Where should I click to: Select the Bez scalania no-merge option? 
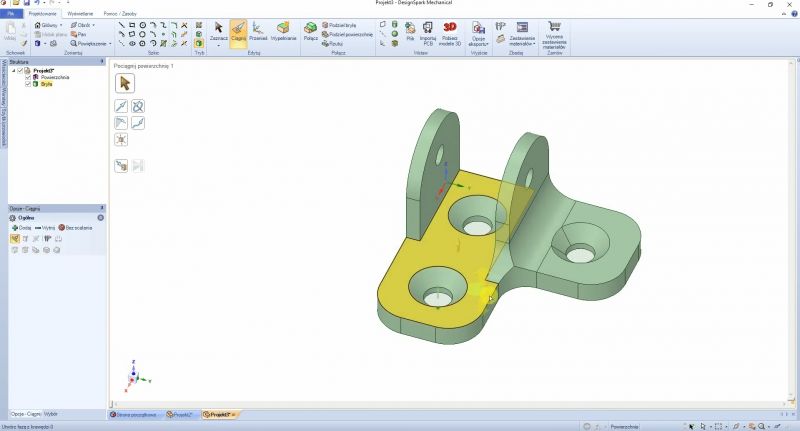coord(76,227)
